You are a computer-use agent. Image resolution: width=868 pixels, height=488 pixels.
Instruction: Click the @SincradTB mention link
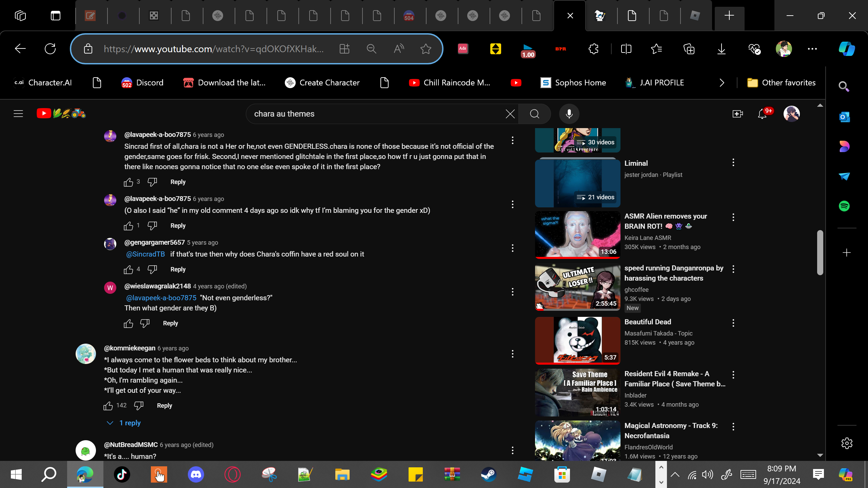(145, 254)
